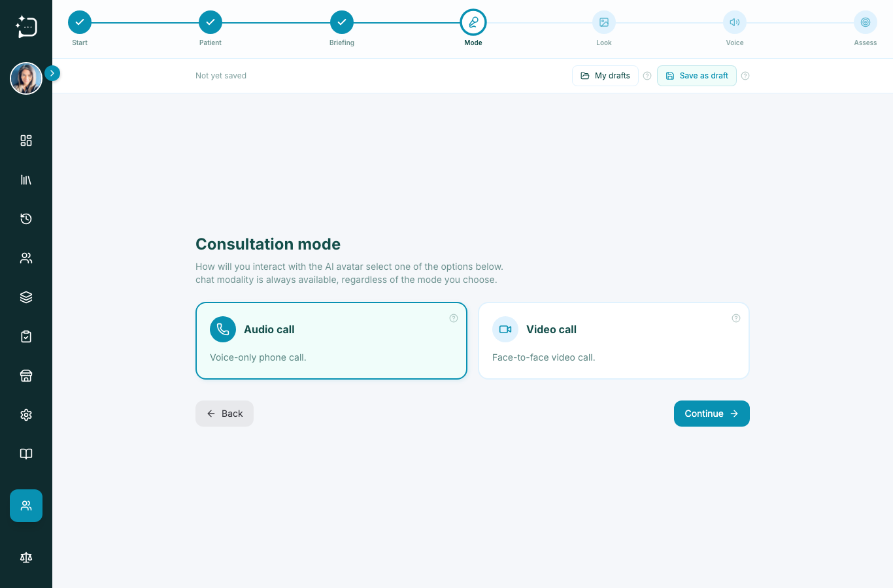This screenshot has width=893, height=588.
Task: Open the scales legal icon
Action: coord(26,557)
